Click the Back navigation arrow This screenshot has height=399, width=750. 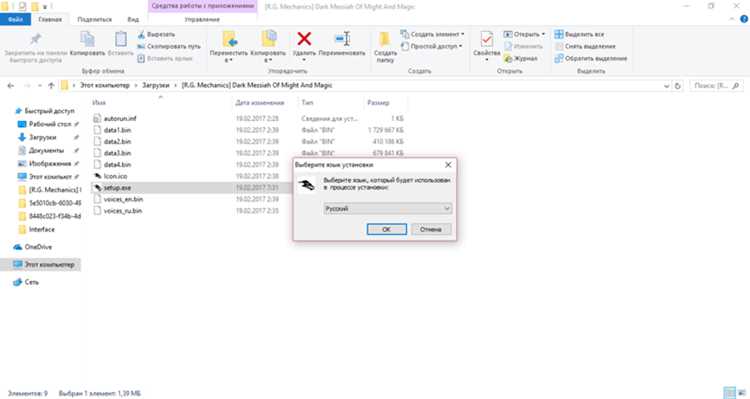click(11, 86)
